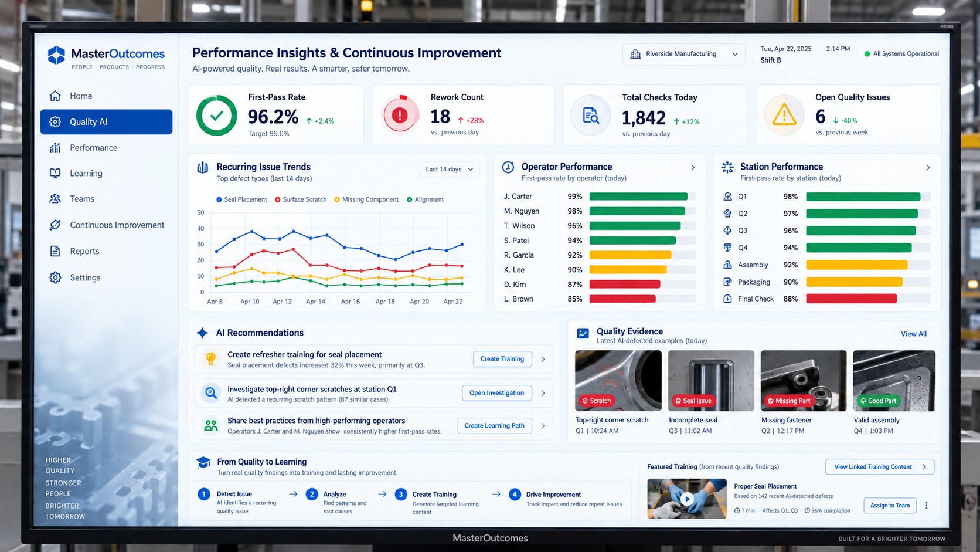Click step 4 Drive Improvement circle
The width and height of the screenshot is (980, 552).
point(515,495)
